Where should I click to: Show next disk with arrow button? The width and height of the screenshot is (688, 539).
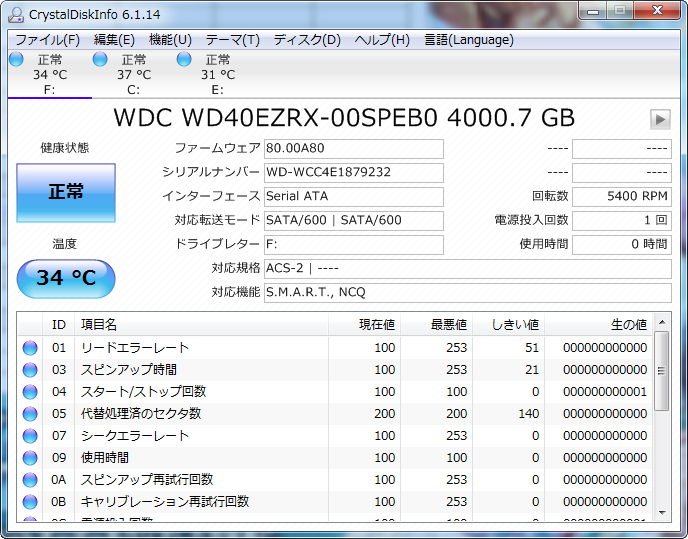coord(660,119)
